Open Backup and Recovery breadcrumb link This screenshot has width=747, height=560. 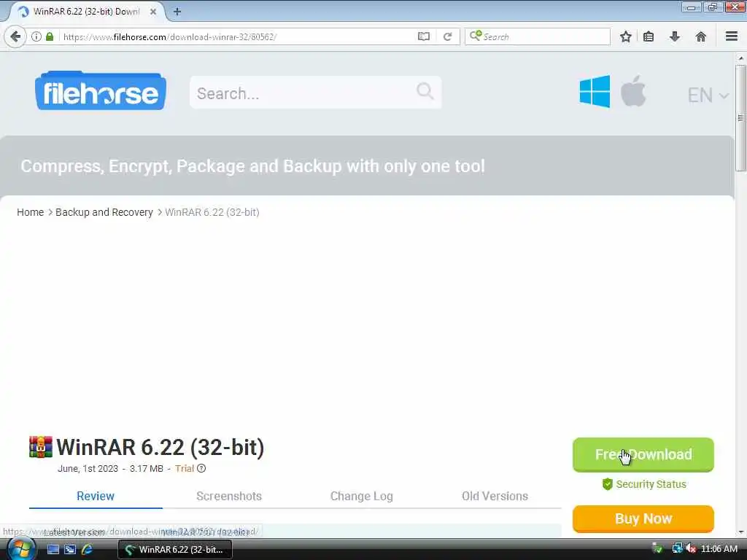point(104,212)
